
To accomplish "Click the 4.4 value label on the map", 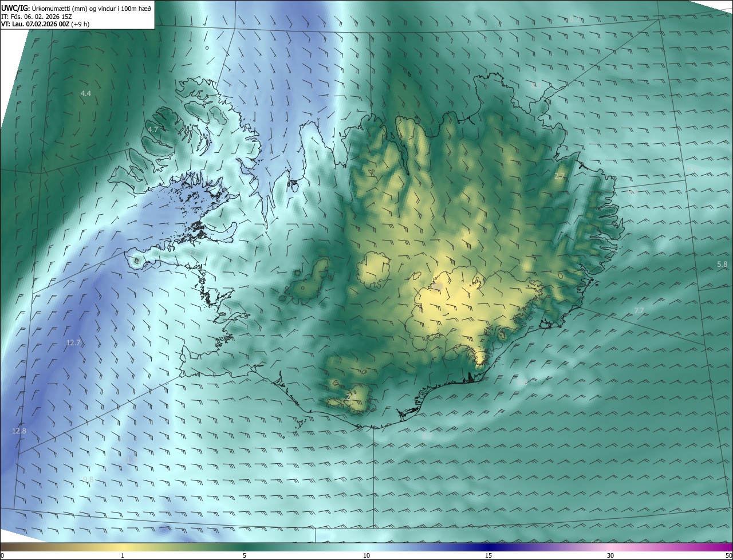I will (x=86, y=93).
